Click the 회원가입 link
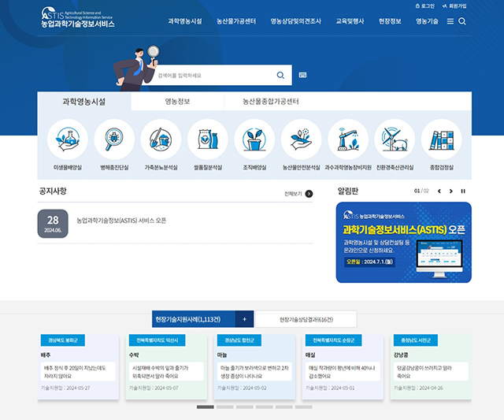Screen dimensions: 504x420 (x=454, y=6)
